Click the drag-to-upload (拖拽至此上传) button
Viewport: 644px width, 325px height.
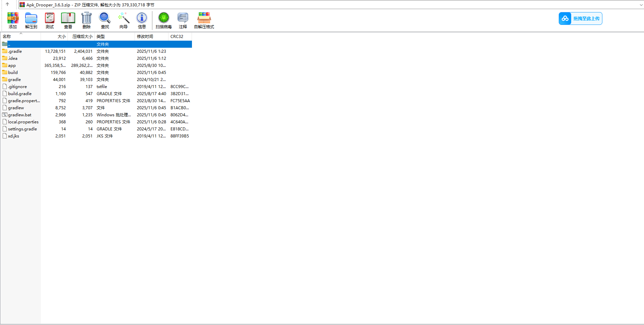tap(580, 18)
